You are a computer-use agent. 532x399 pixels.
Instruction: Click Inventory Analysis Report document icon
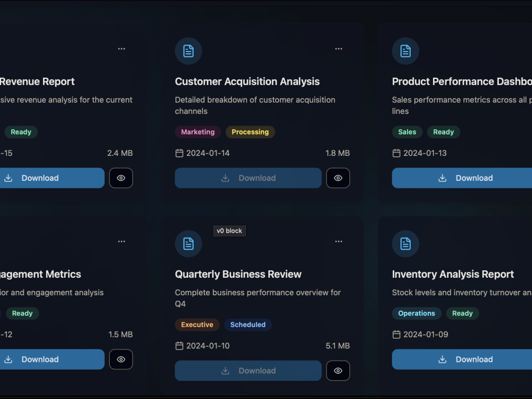405,244
